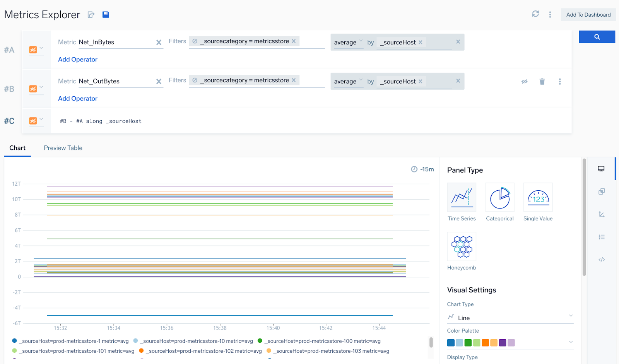Image resolution: width=619 pixels, height=364 pixels.
Task: Click the Net_OutBytes metric input field
Action: 115,81
